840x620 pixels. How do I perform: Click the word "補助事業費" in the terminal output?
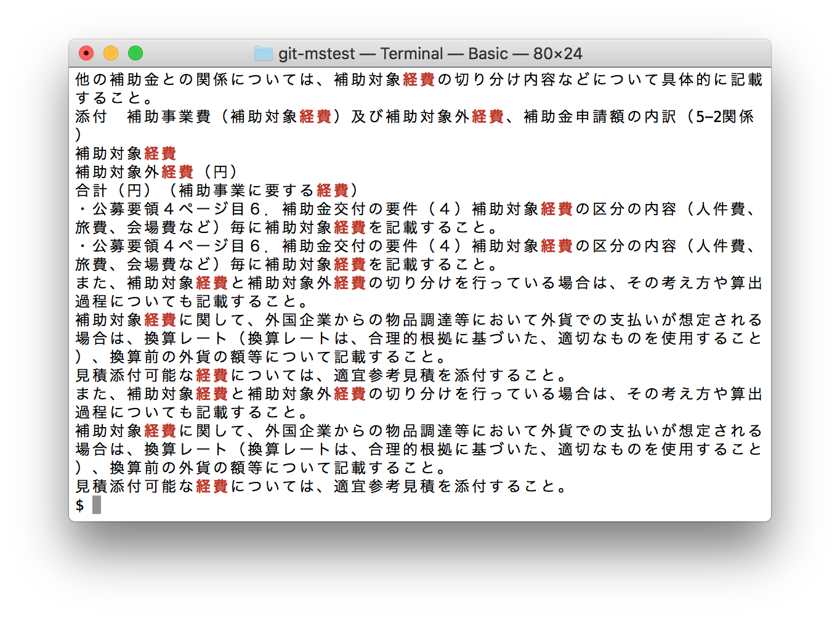coord(169,116)
